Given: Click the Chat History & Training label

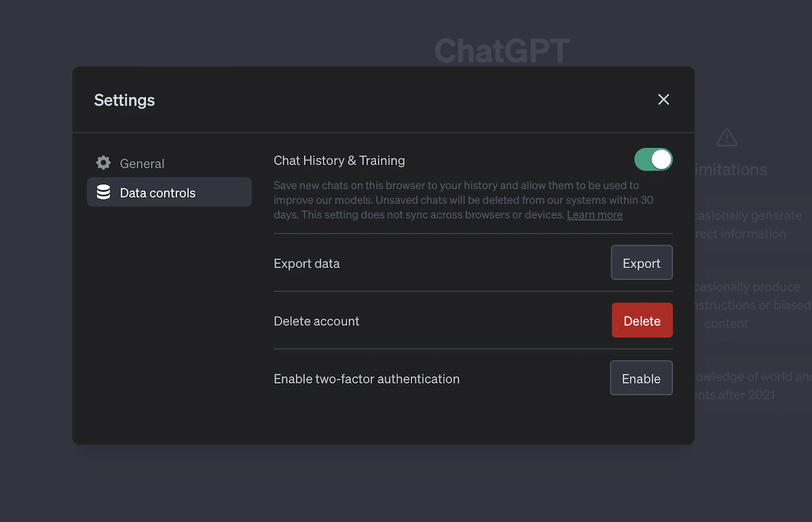Looking at the screenshot, I should (x=339, y=160).
